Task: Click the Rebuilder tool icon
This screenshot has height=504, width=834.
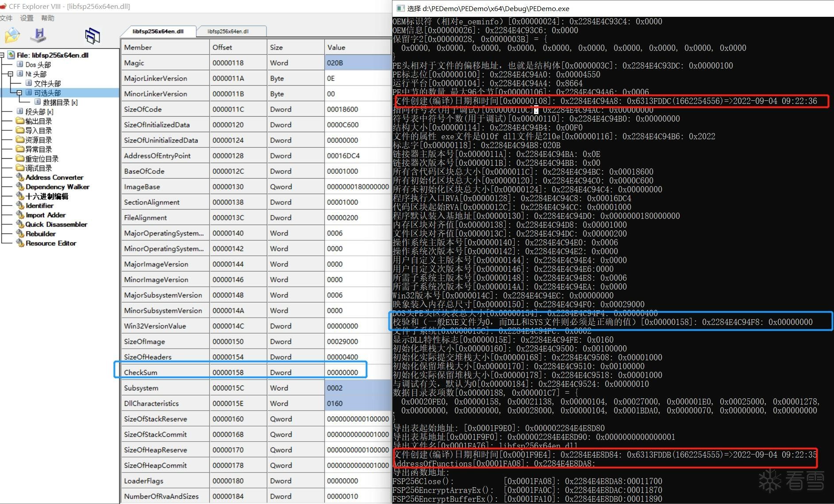Action: tap(20, 233)
